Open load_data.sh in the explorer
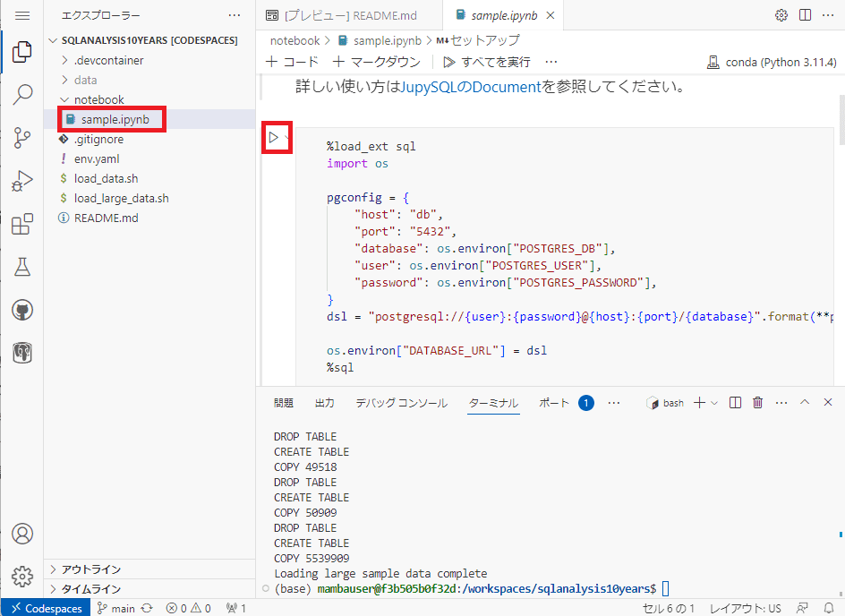The width and height of the screenshot is (845, 616). coord(106,178)
